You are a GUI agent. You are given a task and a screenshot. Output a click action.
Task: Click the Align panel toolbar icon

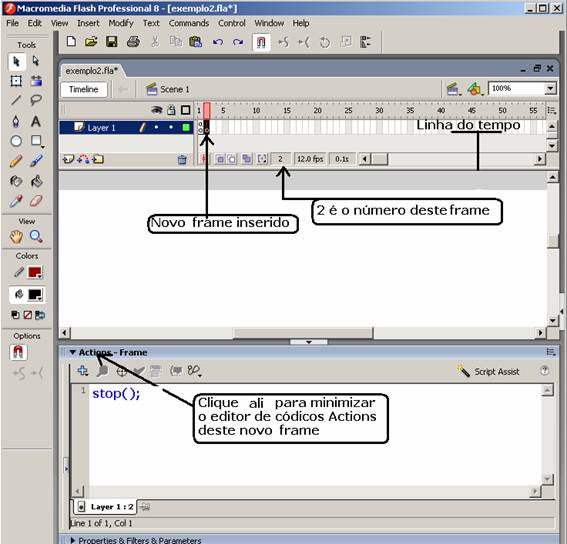(366, 42)
